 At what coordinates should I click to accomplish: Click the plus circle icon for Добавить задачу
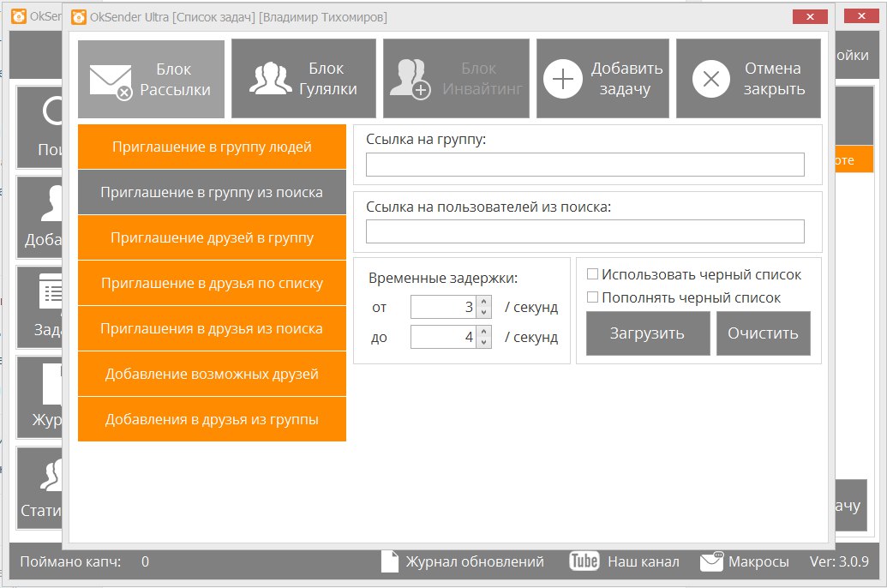[x=562, y=80]
